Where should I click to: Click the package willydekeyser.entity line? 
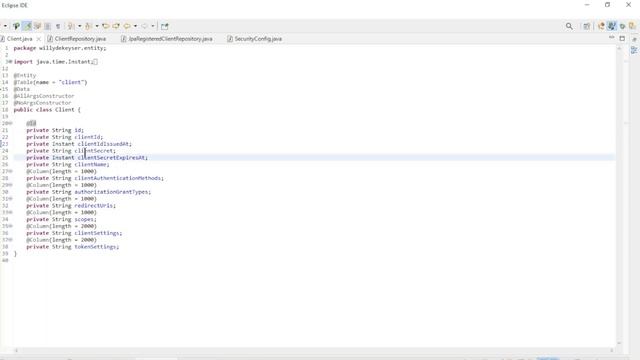coord(60,48)
